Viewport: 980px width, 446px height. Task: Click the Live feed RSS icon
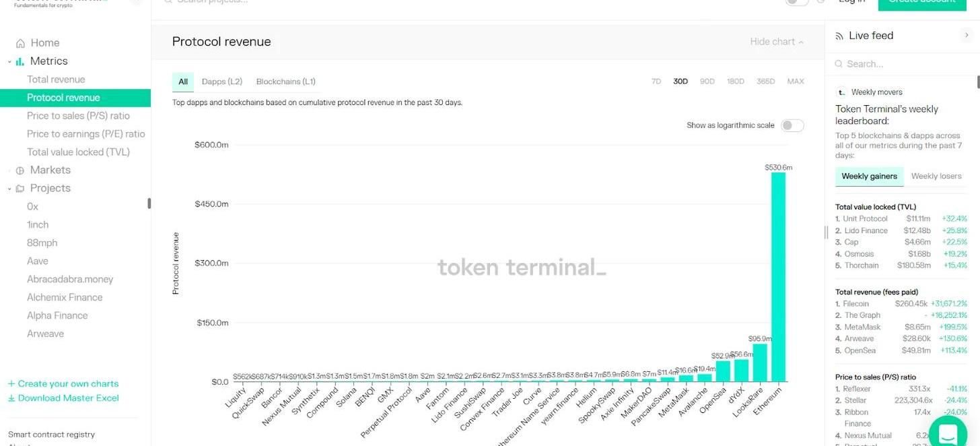click(x=839, y=36)
